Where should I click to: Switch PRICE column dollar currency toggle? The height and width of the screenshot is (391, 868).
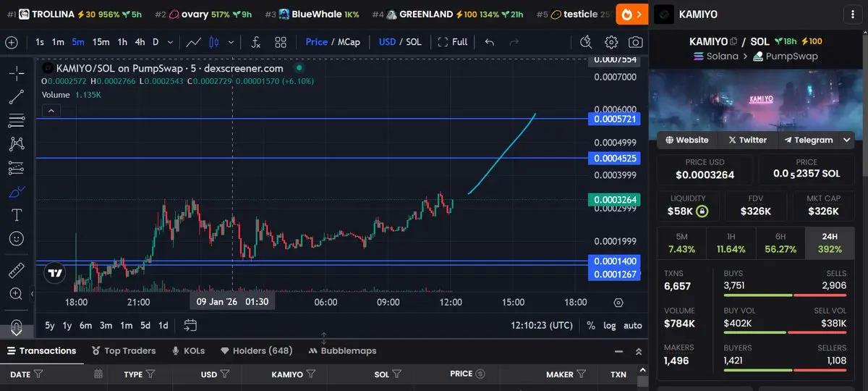[x=480, y=374]
